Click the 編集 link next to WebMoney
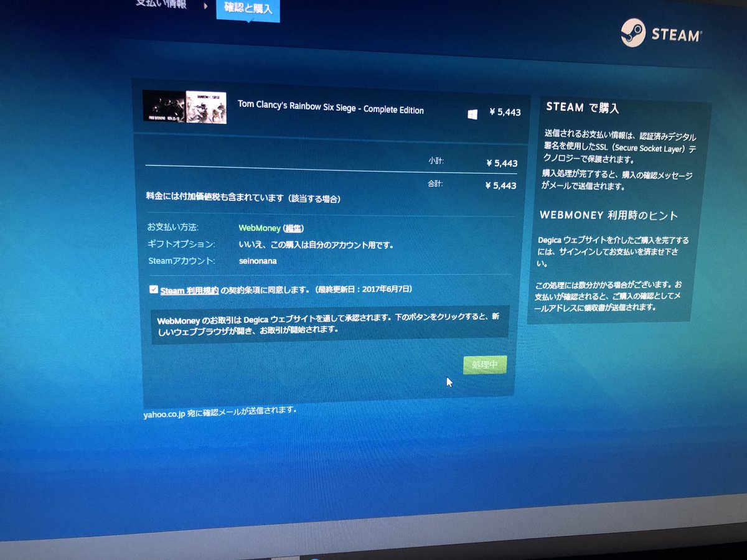 294,228
